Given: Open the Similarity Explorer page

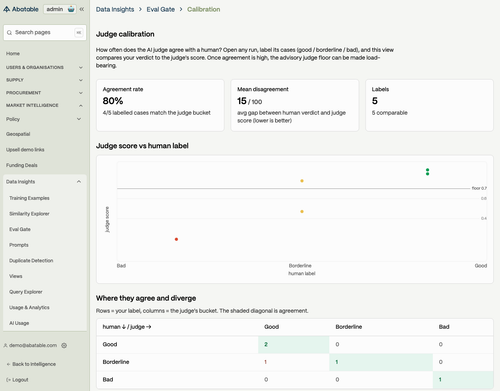Looking at the screenshot, I should [29, 214].
